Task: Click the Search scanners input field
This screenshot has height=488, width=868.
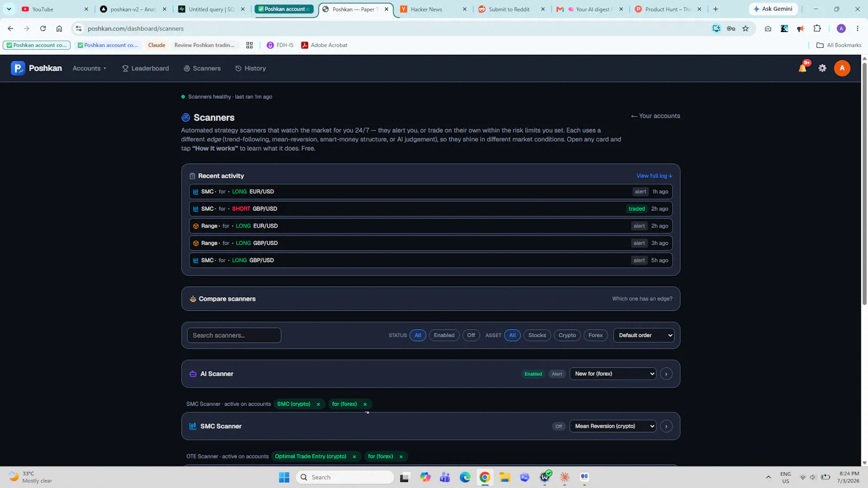Action: [234, 335]
